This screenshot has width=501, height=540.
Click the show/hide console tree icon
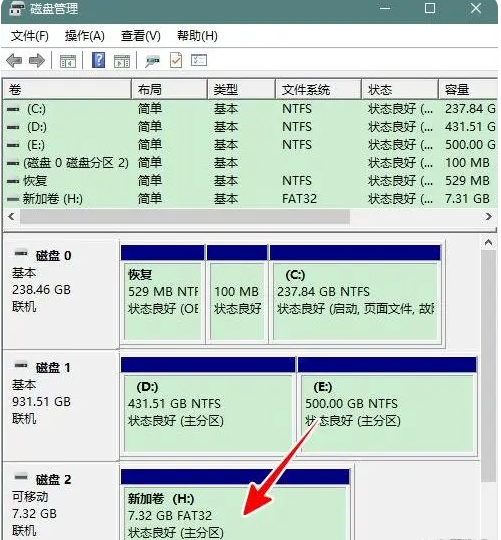coord(67,61)
